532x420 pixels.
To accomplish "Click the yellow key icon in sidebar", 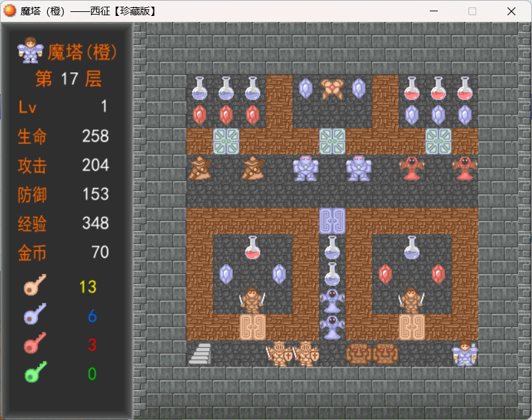I will point(35,285).
